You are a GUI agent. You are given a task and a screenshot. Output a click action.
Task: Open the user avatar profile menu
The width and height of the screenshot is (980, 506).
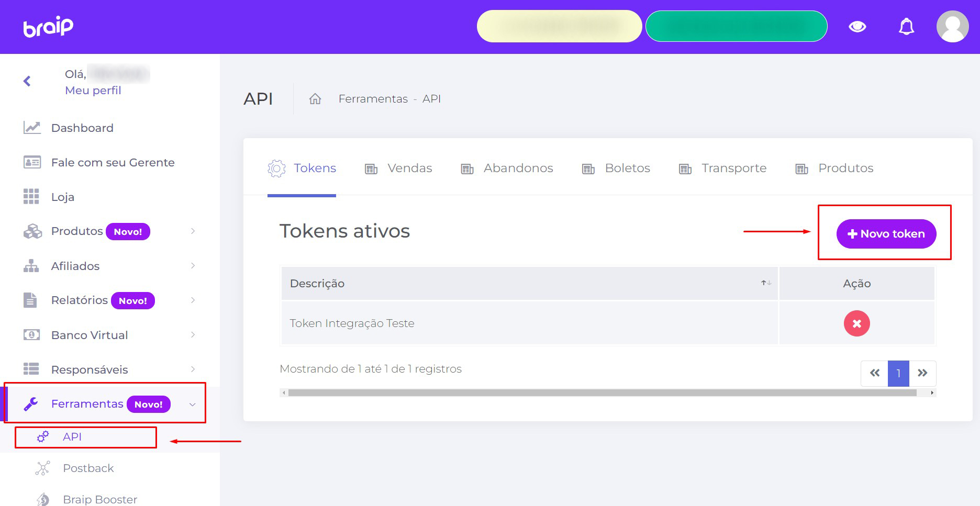952,27
